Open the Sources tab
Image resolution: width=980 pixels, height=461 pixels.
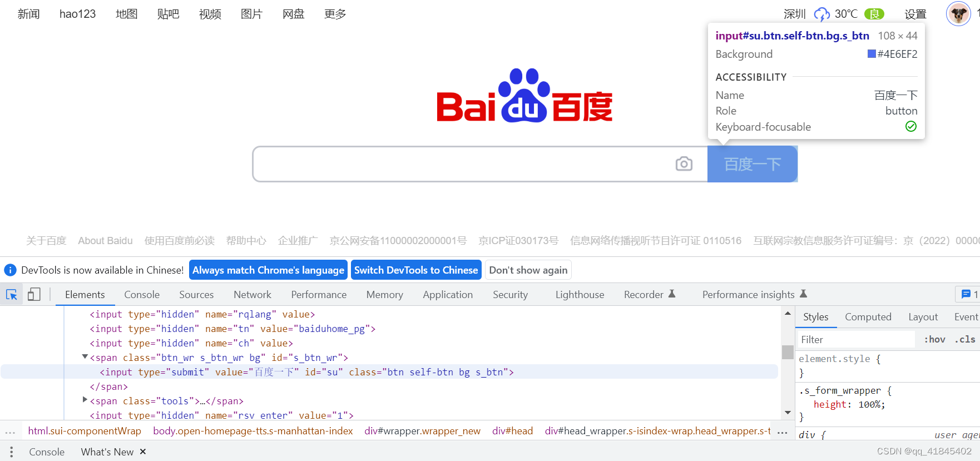196,295
